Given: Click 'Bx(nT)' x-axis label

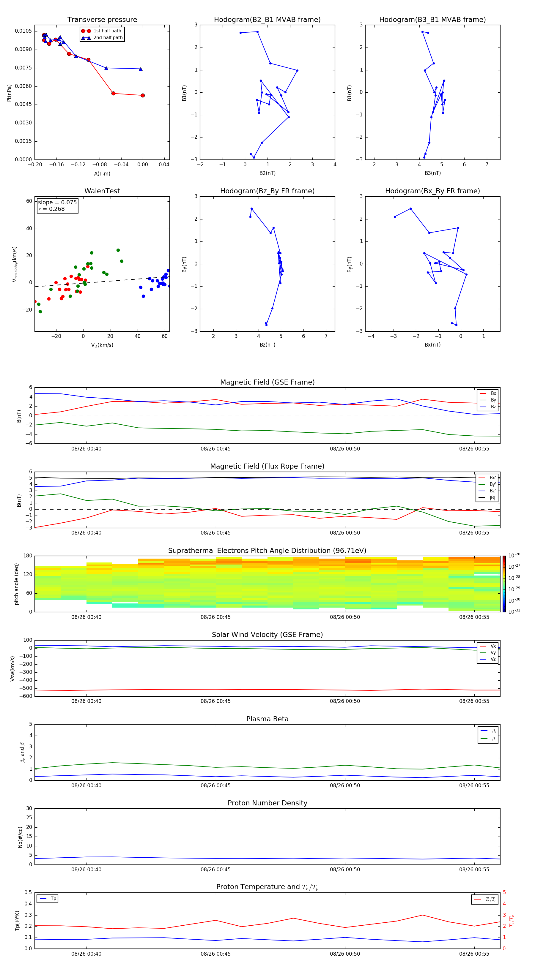Looking at the screenshot, I should (x=432, y=345).
